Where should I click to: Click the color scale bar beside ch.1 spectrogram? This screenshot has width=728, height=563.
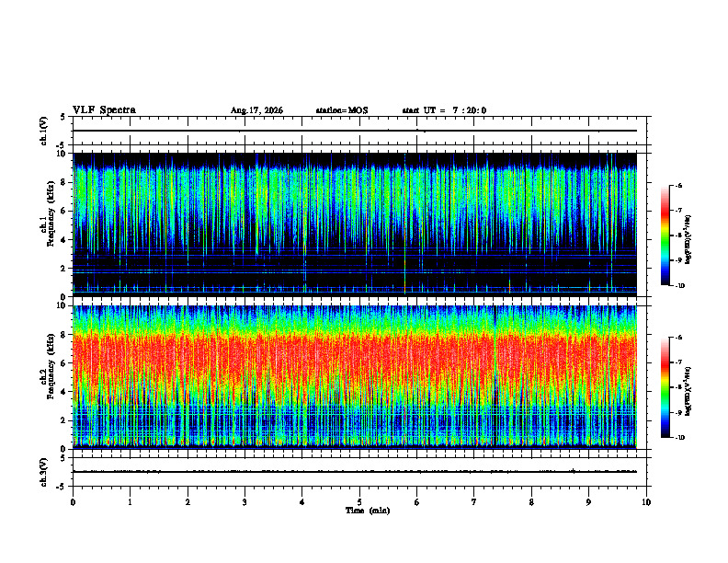[665, 236]
